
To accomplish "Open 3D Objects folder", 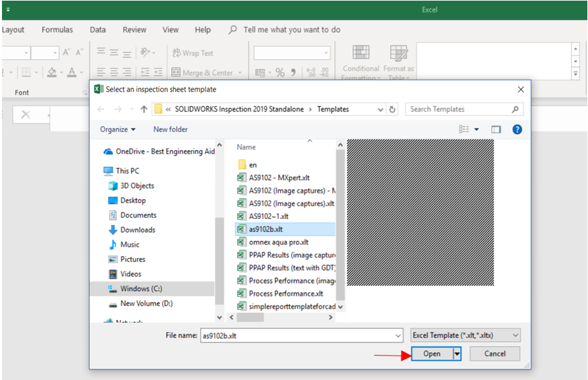I will pos(131,185).
